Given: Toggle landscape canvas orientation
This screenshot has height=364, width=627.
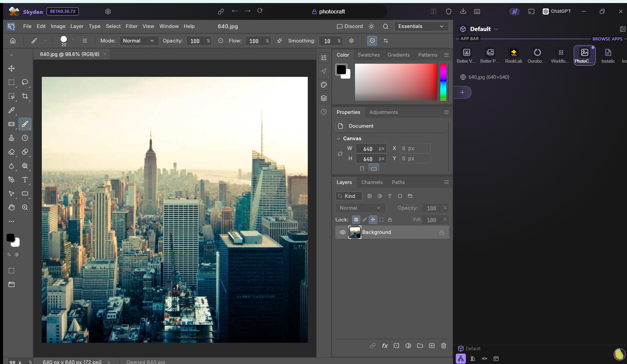Looking at the screenshot, I should (374, 168).
